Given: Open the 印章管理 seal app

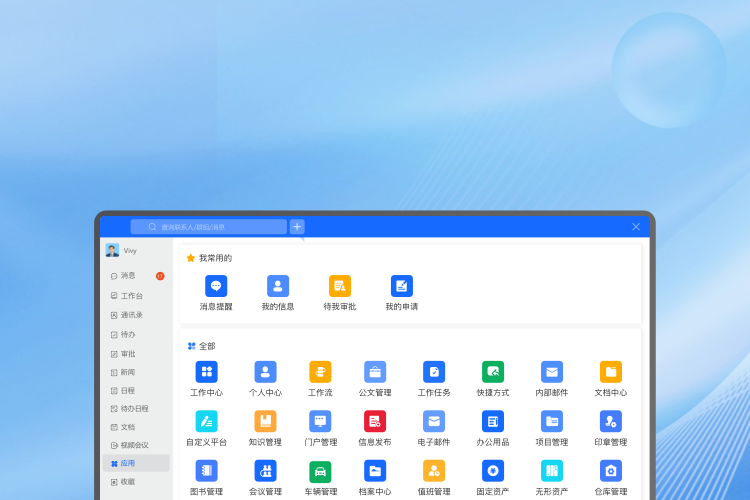Looking at the screenshot, I should [611, 421].
